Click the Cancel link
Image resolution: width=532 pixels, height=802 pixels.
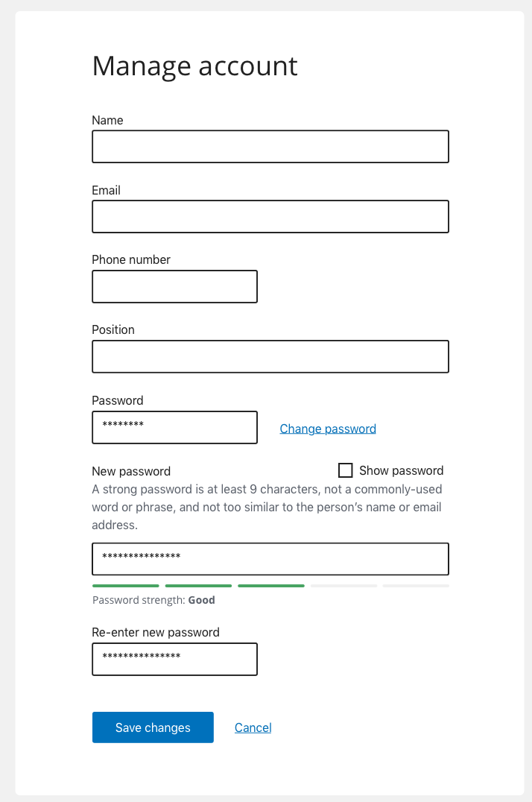[253, 727]
